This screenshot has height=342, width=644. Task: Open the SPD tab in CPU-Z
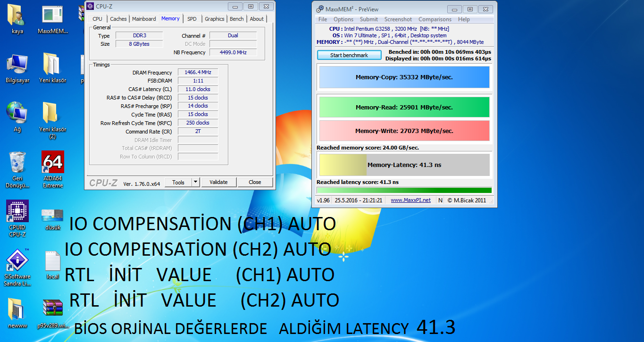[x=192, y=19]
